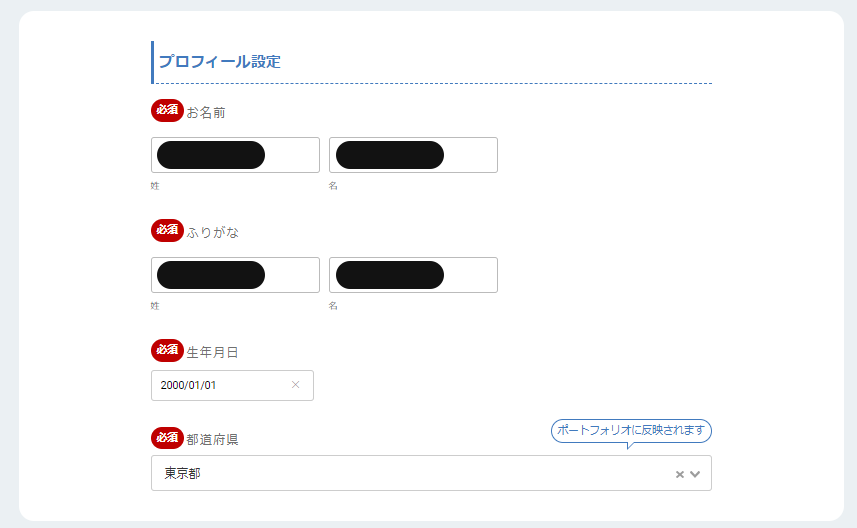Clear the 東京都 selection with the X icon
The image size is (857, 528).
679,474
